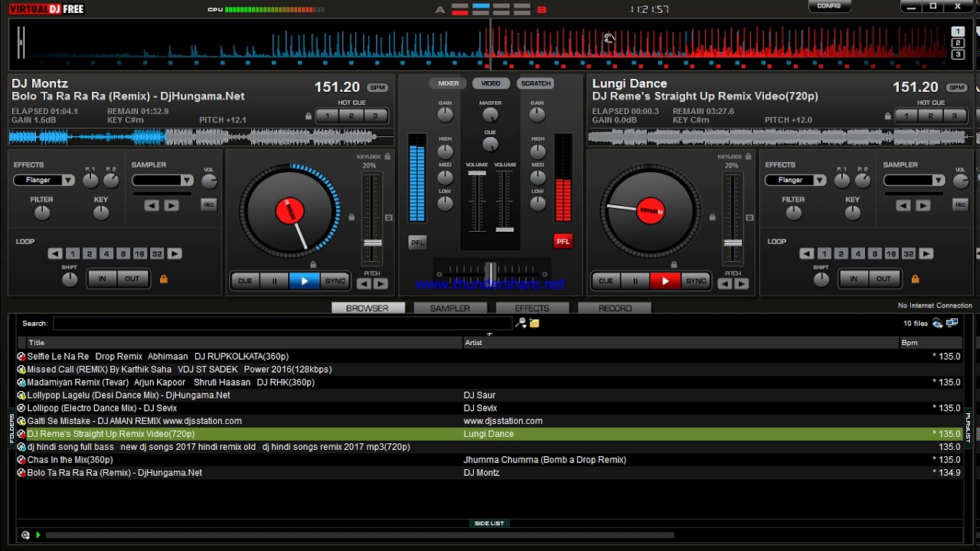980x551 pixels.
Task: Set left deck loop out point
Action: coord(132,279)
